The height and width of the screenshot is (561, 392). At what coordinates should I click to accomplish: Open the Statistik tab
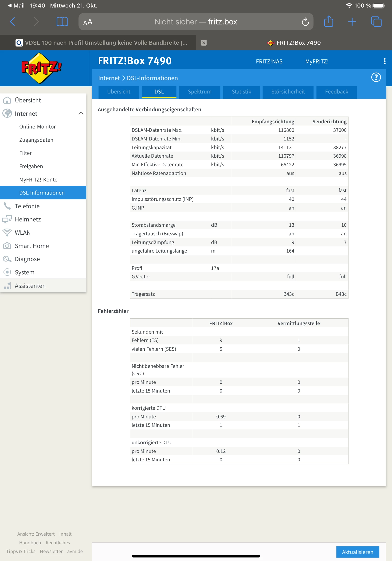pos(241,92)
